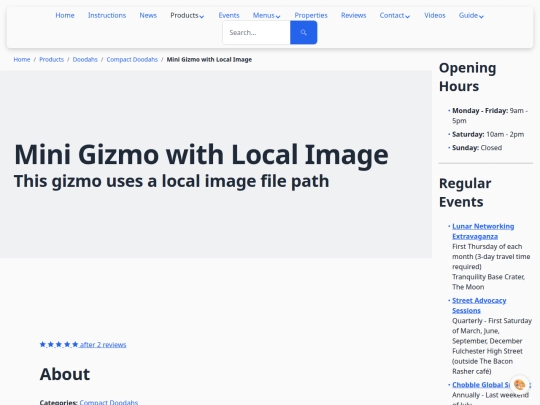Click Products in the breadcrumb trail
This screenshot has height=405, width=540.
click(51, 60)
